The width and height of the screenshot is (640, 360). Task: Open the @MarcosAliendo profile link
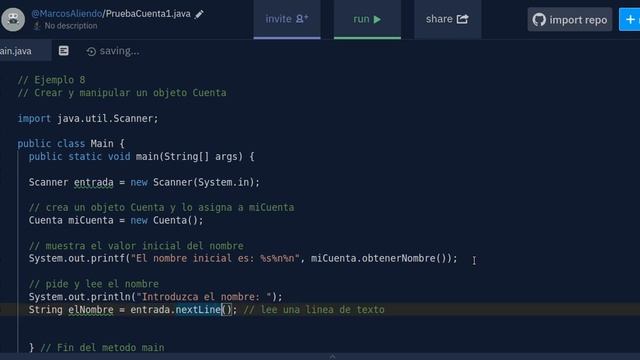[67, 13]
